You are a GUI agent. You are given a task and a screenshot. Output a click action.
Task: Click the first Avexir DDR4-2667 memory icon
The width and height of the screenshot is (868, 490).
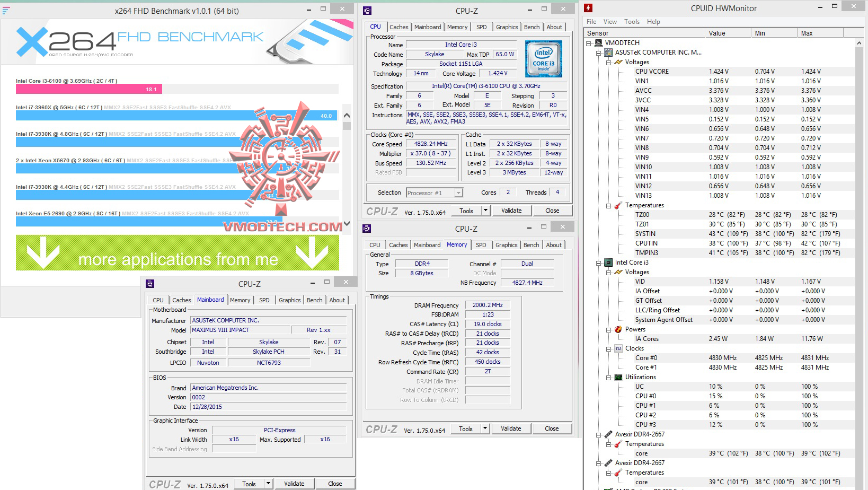point(608,434)
